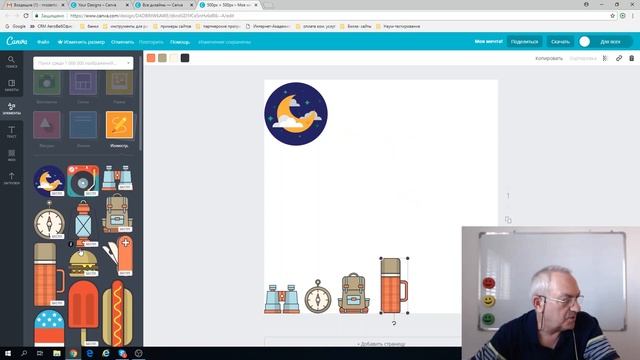Click the Canva logo
640x360 pixels.
pyautogui.click(x=17, y=41)
